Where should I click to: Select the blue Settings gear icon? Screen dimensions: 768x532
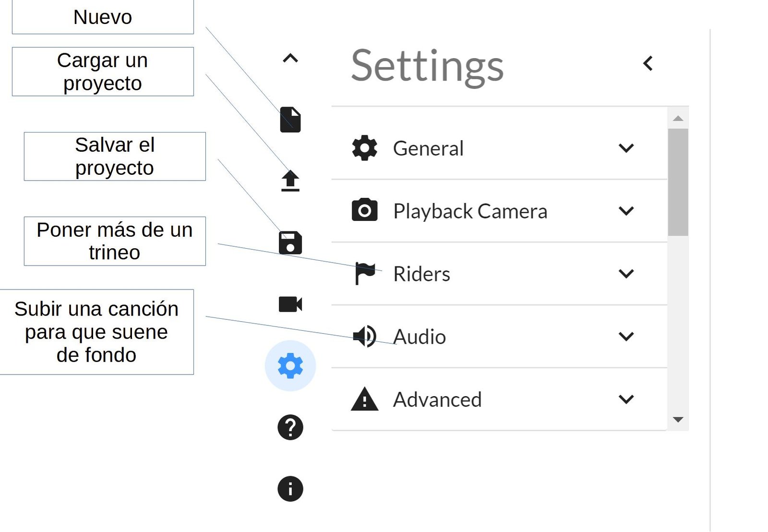click(290, 365)
